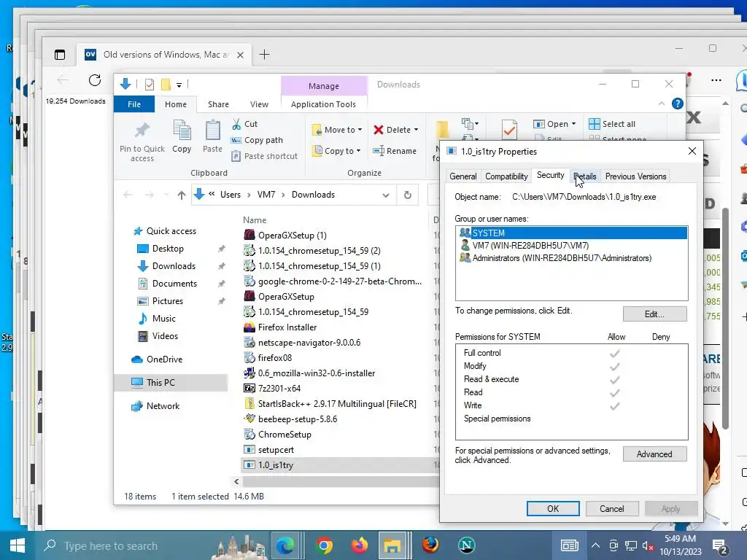Open the Delete dropdown arrow

click(x=416, y=130)
